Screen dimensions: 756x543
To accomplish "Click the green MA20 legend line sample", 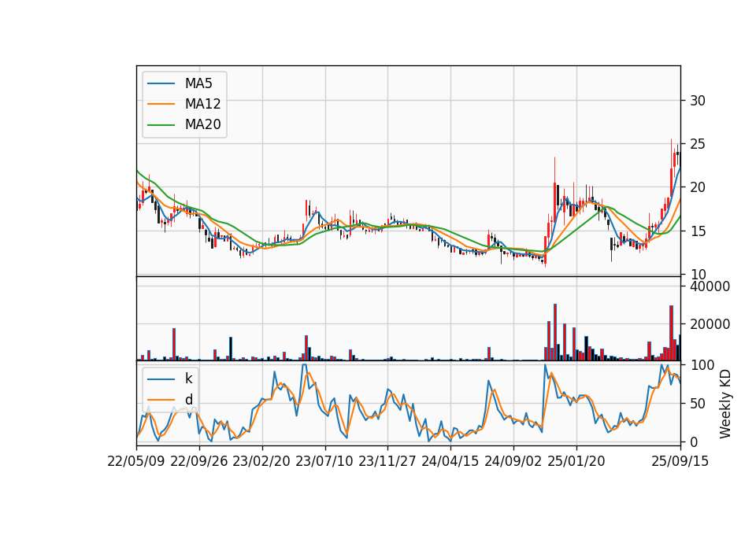I will 161,125.
